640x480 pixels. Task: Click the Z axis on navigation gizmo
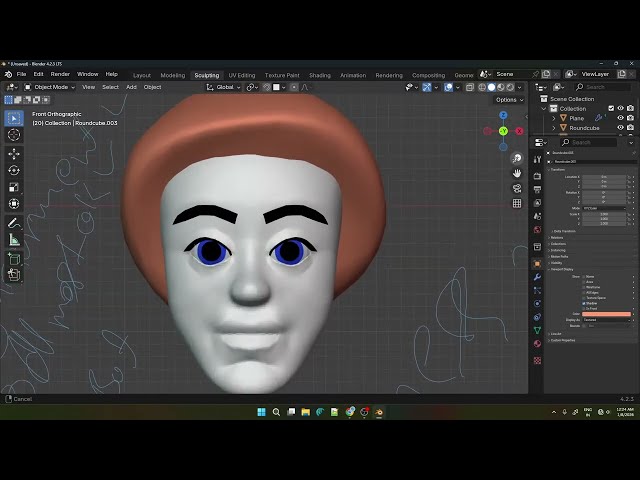point(503,116)
